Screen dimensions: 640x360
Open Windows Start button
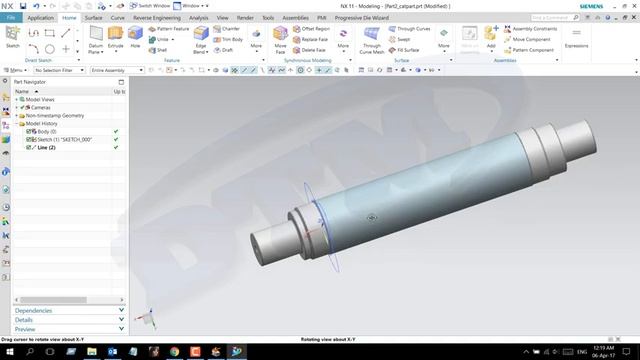point(10,351)
